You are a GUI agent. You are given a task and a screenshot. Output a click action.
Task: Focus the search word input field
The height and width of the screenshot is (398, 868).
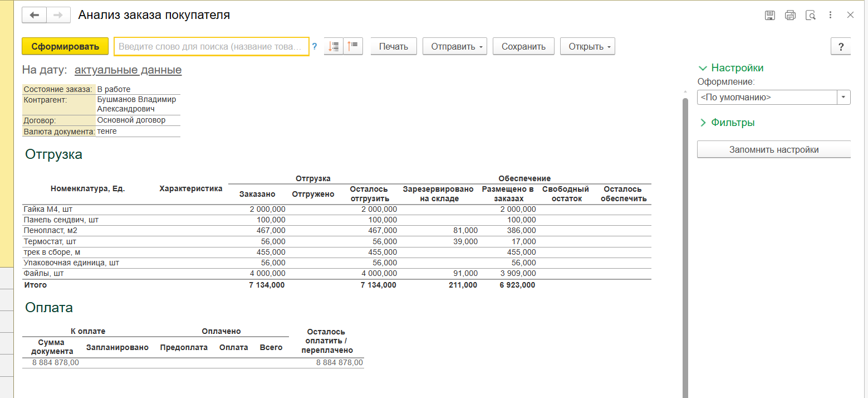point(211,47)
